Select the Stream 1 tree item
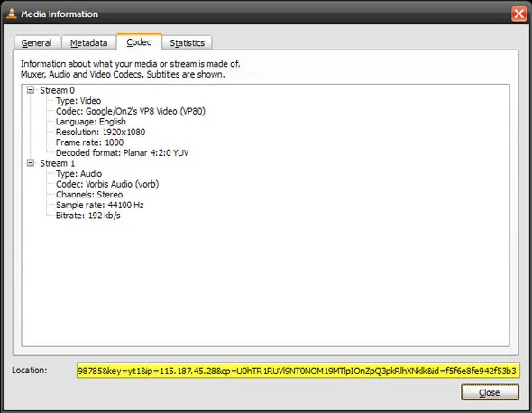The image size is (532, 413). (x=57, y=163)
